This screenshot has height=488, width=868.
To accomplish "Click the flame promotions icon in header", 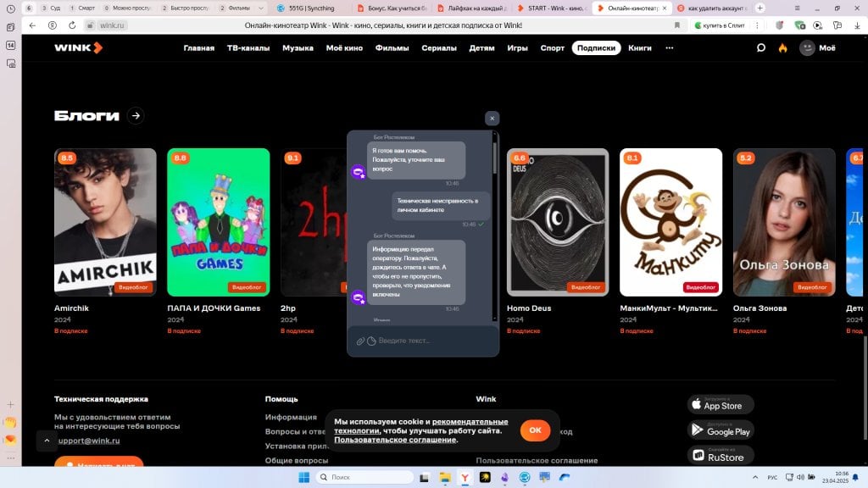I will 782,48.
